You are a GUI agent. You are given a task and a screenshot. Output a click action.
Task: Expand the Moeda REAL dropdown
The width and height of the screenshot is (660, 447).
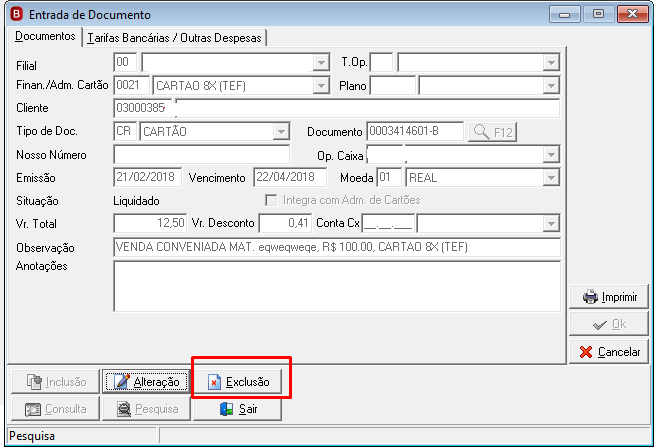click(x=551, y=178)
